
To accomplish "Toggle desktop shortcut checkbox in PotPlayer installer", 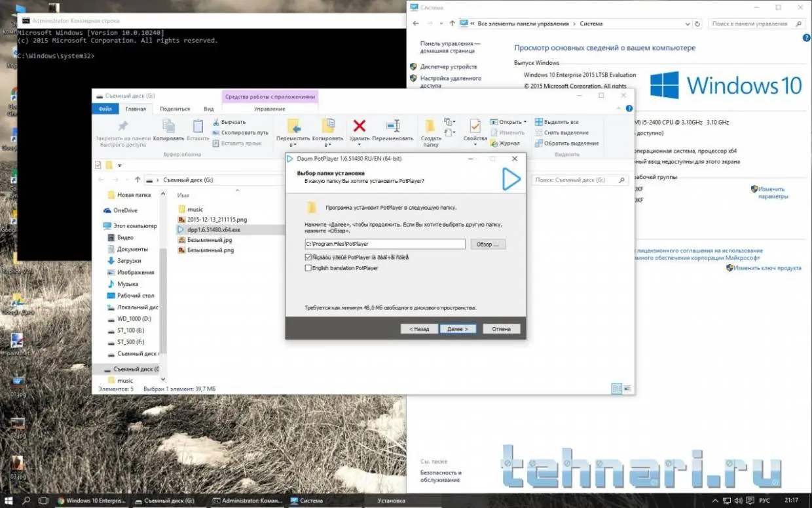I will (x=308, y=258).
